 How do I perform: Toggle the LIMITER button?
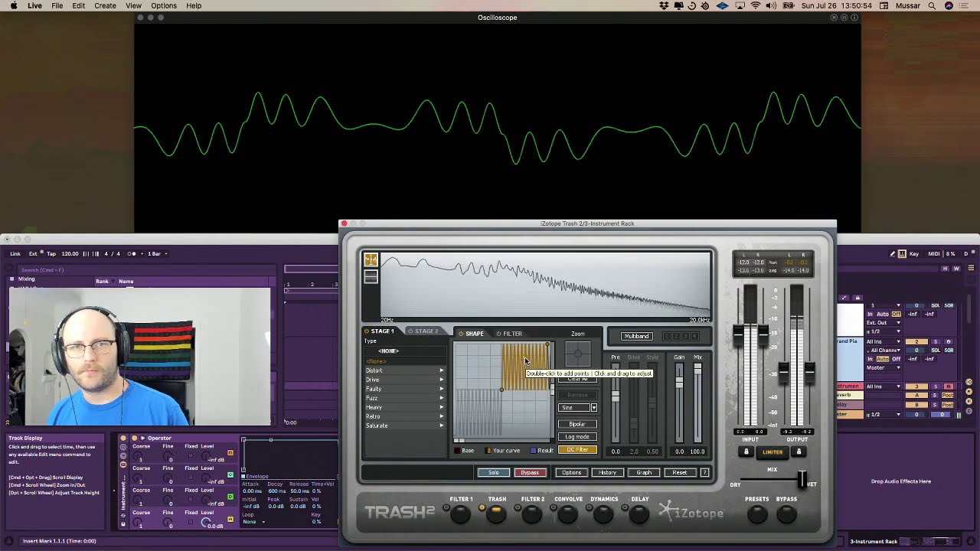773,452
